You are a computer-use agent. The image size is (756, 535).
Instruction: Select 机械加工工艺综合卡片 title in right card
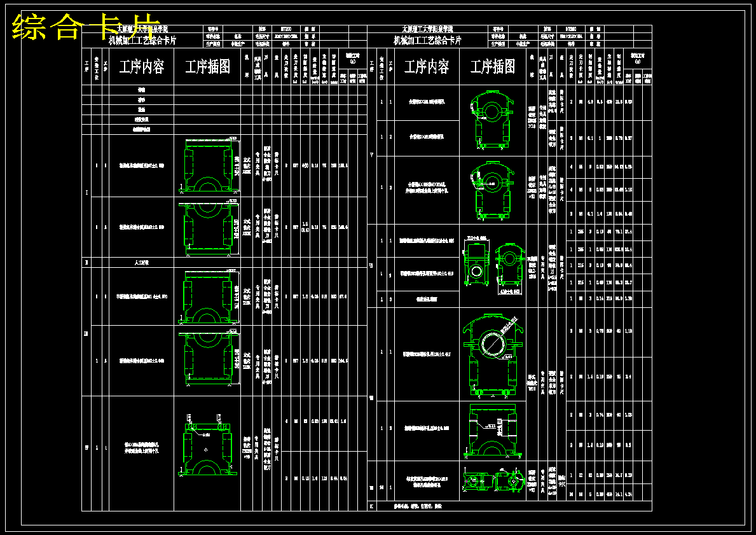[x=428, y=41]
